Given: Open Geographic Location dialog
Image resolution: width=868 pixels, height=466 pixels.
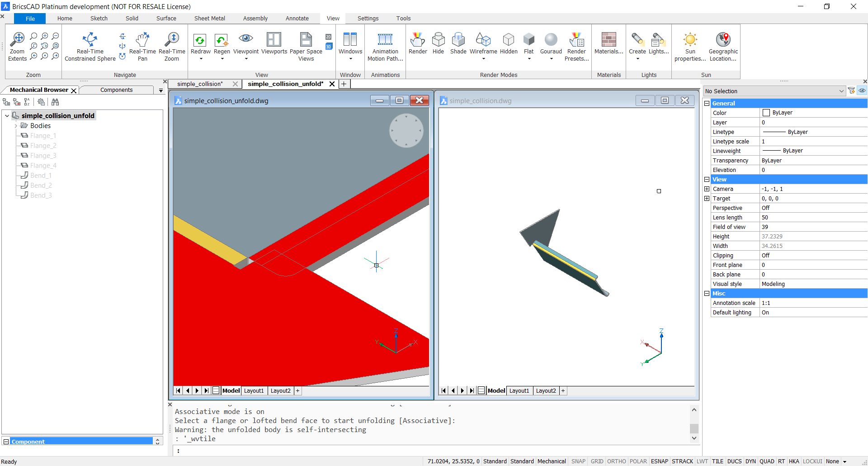Looking at the screenshot, I should pos(723,41).
